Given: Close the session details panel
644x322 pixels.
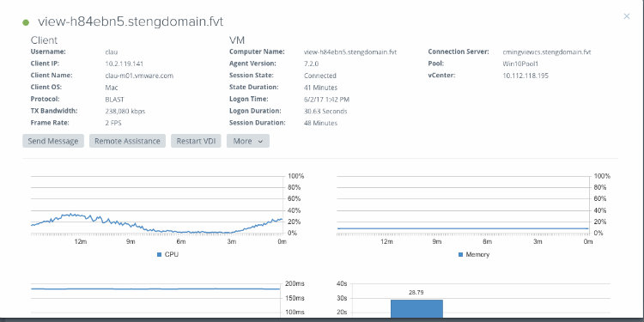Looking at the screenshot, I should point(626,16).
